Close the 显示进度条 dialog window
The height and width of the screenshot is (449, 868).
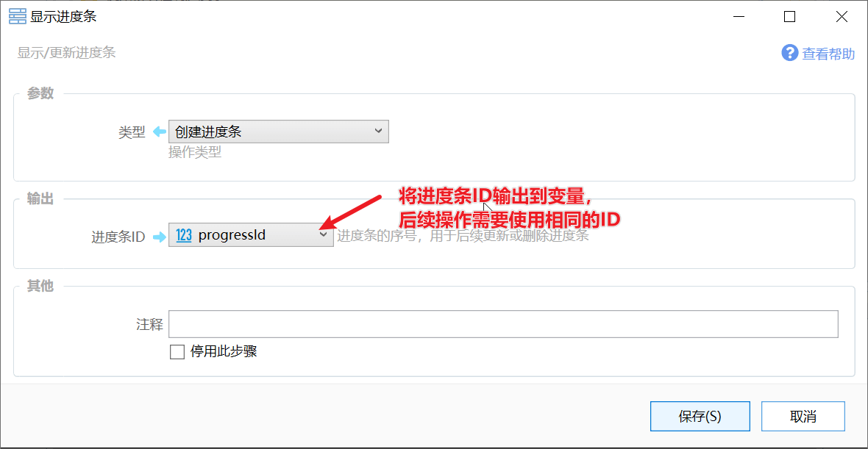point(842,17)
